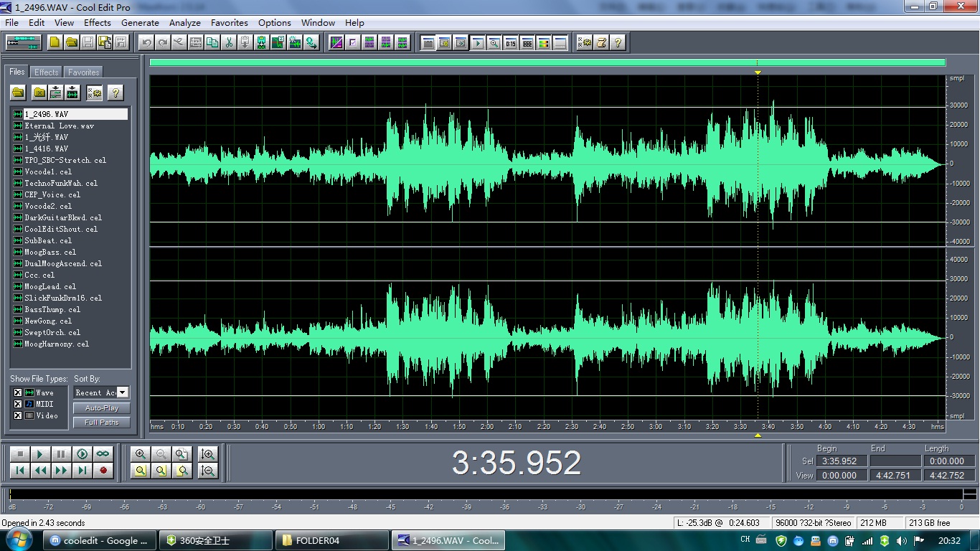Click the Pause transport button

[61, 454]
